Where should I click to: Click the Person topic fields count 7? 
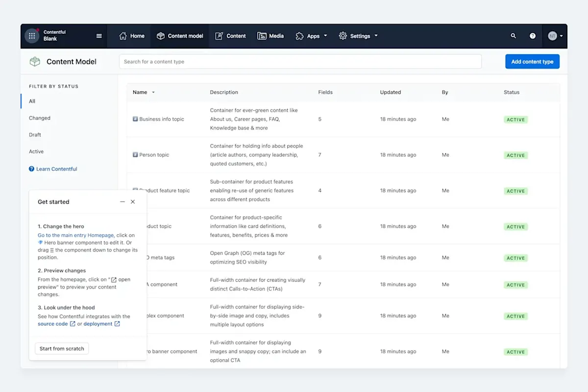coord(320,155)
